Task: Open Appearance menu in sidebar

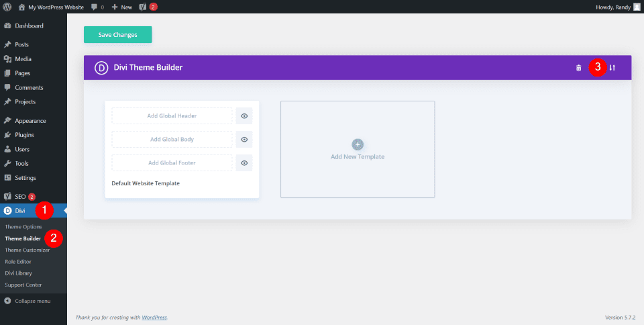Action: pyautogui.click(x=30, y=121)
